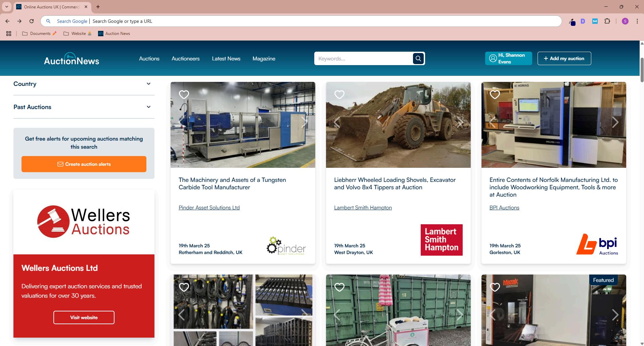Open the Chrome three-dot menu
The height and width of the screenshot is (346, 644).
point(637,21)
